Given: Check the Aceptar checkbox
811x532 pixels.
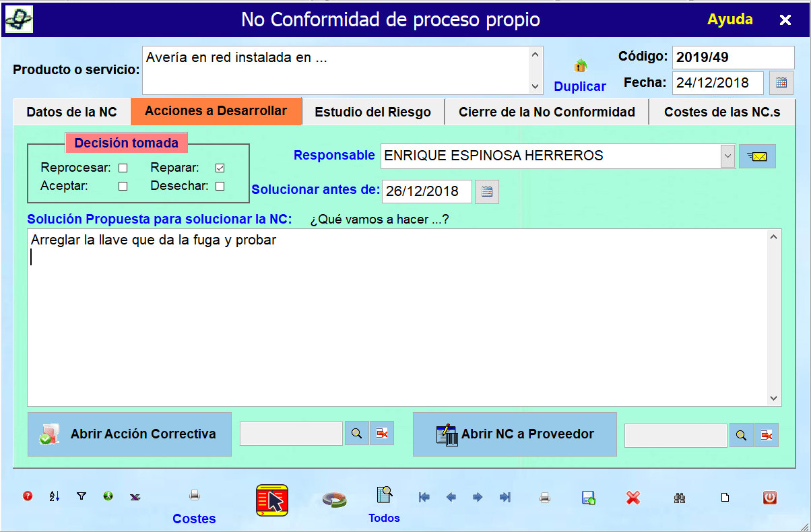Looking at the screenshot, I should 123,187.
